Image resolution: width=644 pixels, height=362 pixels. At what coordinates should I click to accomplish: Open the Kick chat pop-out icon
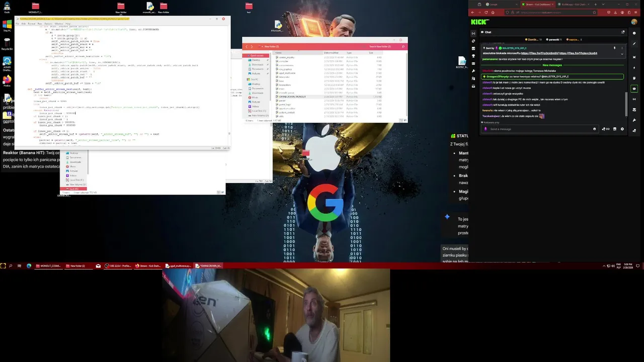(623, 32)
